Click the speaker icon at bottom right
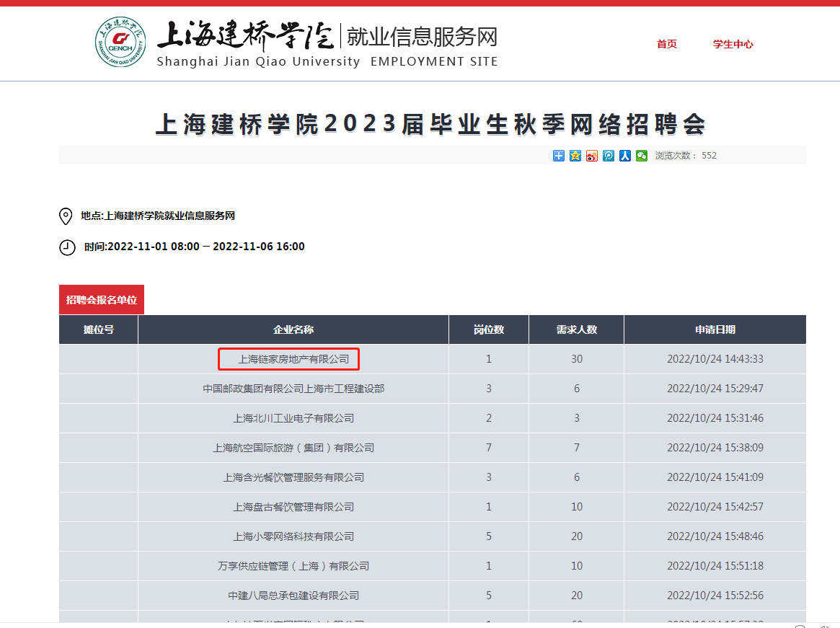The height and width of the screenshot is (628, 840). pos(826,626)
